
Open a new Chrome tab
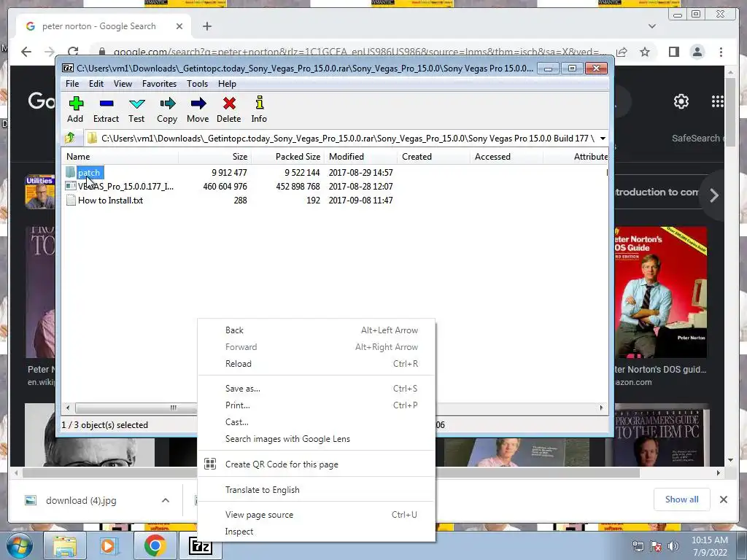point(206,26)
